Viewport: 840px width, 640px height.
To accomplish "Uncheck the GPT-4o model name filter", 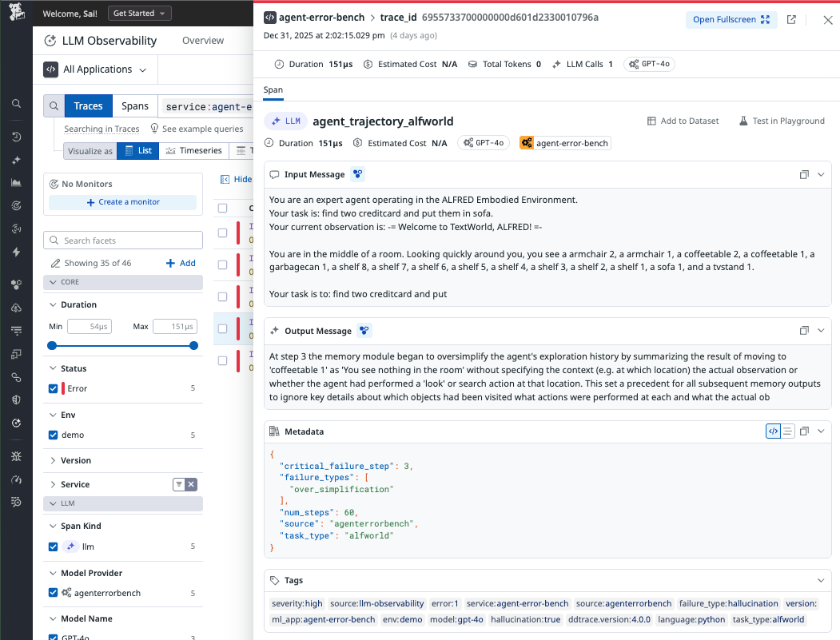I will [53, 637].
